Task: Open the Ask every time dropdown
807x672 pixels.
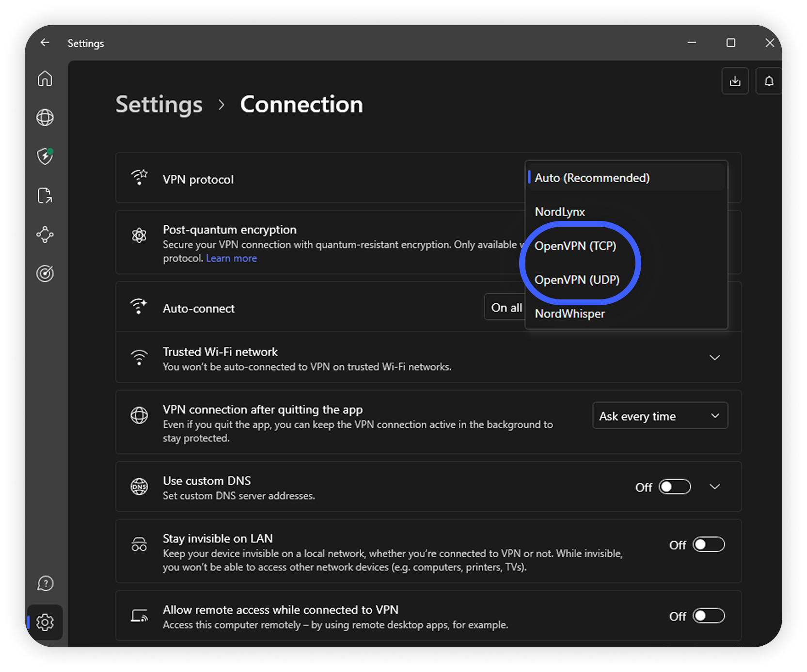Action: tap(660, 416)
